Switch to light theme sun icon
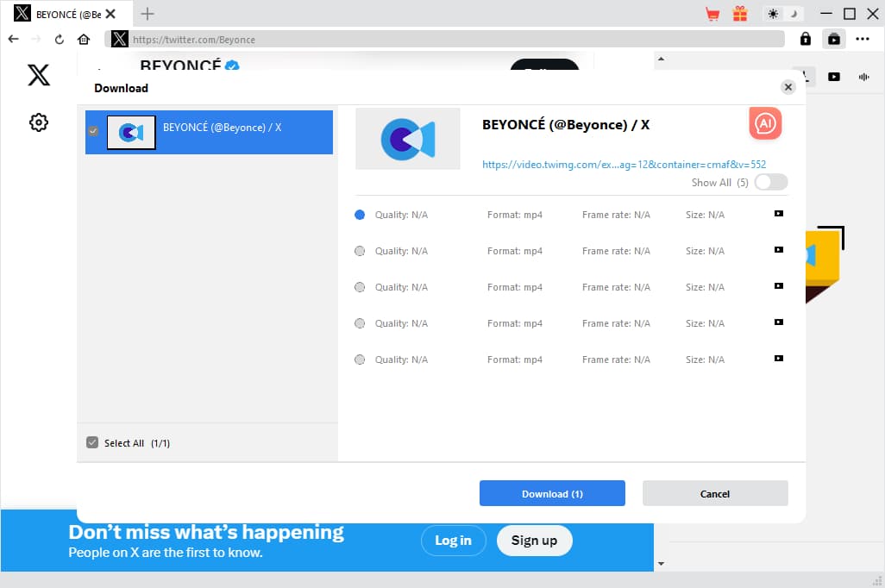The height and width of the screenshot is (588, 885). pyautogui.click(x=773, y=14)
